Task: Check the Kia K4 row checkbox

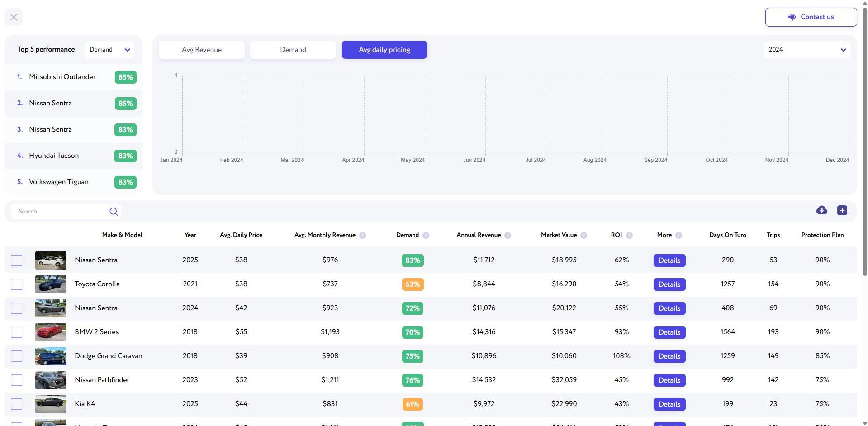Action: (x=16, y=404)
